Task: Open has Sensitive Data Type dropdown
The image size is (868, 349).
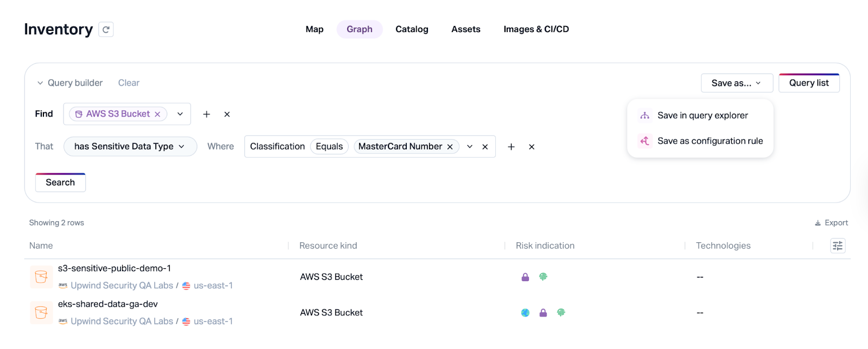Action: (130, 146)
